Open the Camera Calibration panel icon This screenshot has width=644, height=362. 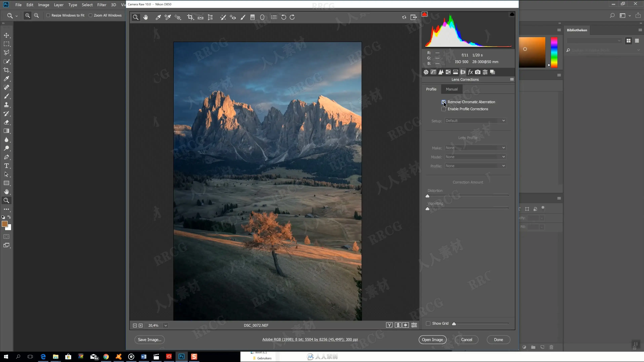[x=477, y=72]
